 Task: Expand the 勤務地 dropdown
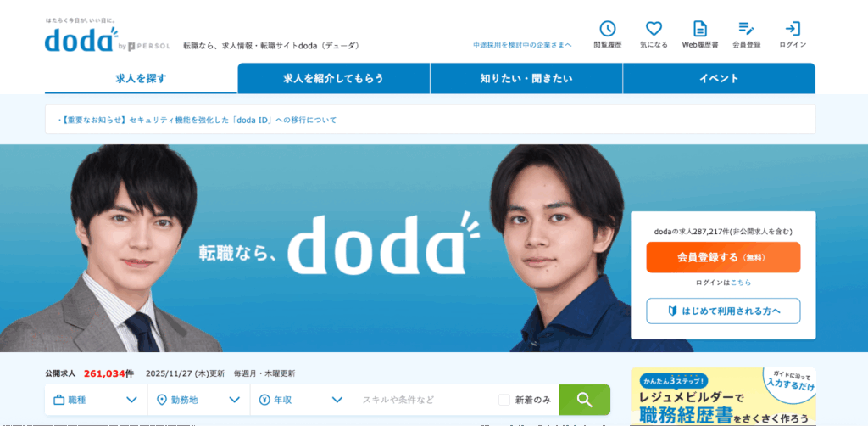point(198,400)
